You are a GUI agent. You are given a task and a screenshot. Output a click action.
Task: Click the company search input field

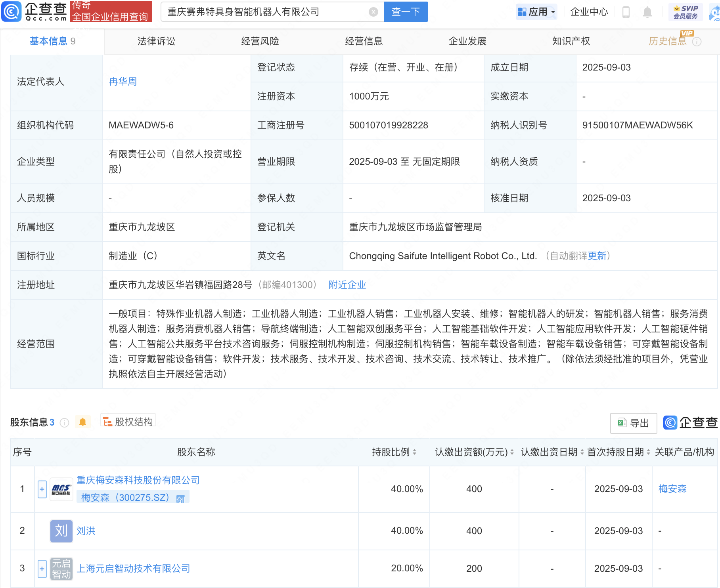tap(266, 12)
